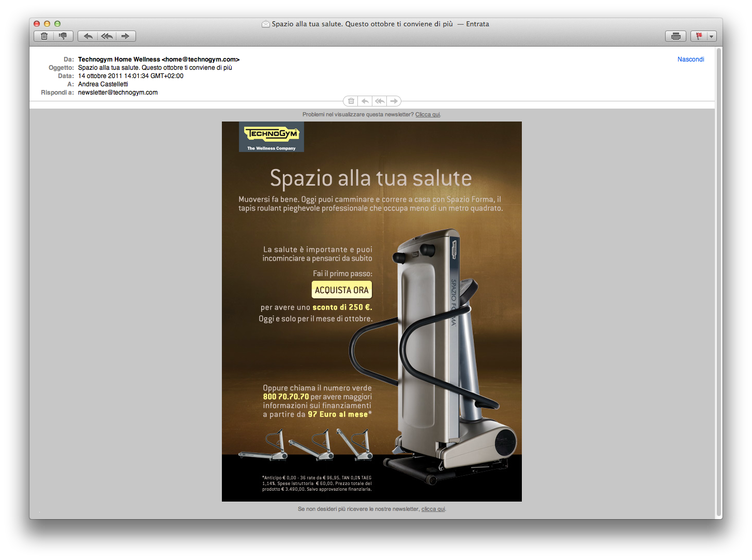
Task: Click the vertical scrollbar of message
Action: [718, 283]
